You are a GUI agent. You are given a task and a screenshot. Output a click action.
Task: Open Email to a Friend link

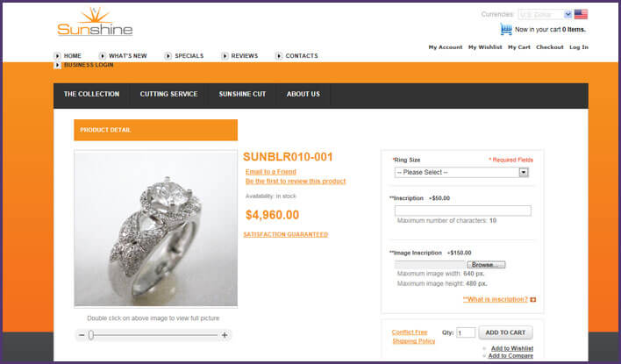click(x=270, y=172)
